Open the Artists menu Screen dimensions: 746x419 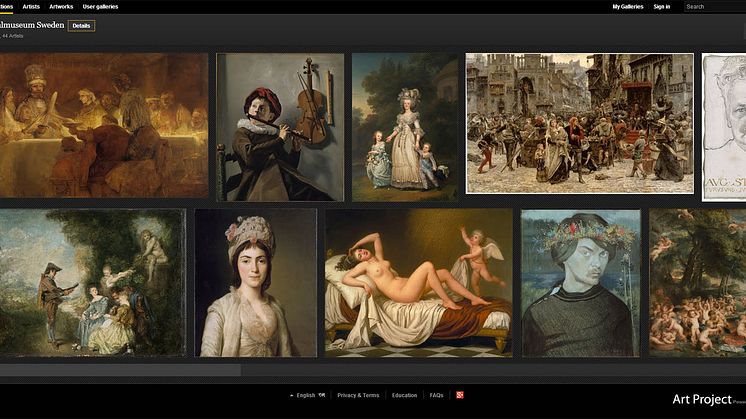tap(31, 7)
